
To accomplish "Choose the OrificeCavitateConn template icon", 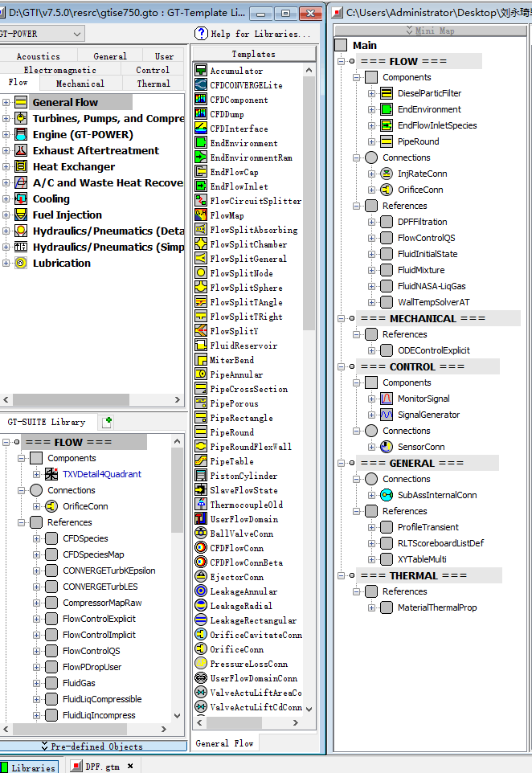I will tap(201, 635).
